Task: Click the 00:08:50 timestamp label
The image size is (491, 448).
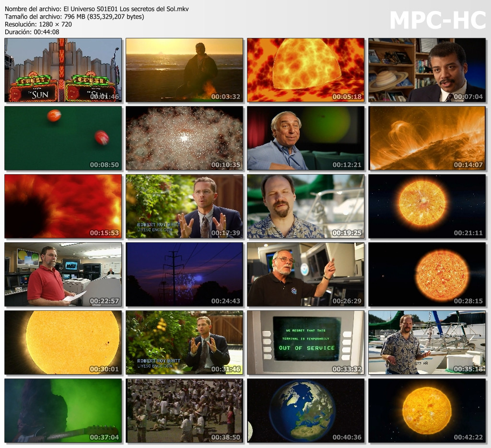Action: 104,165
